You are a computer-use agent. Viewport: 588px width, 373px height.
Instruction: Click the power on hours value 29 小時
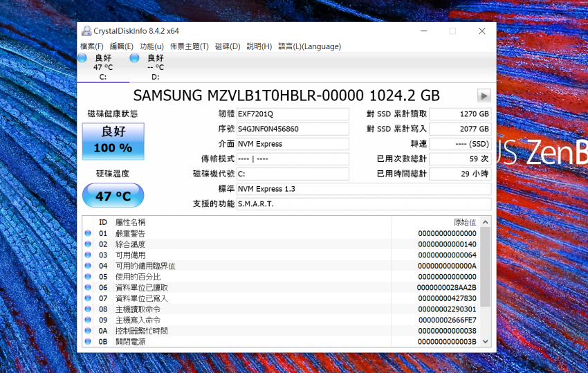[x=460, y=174]
